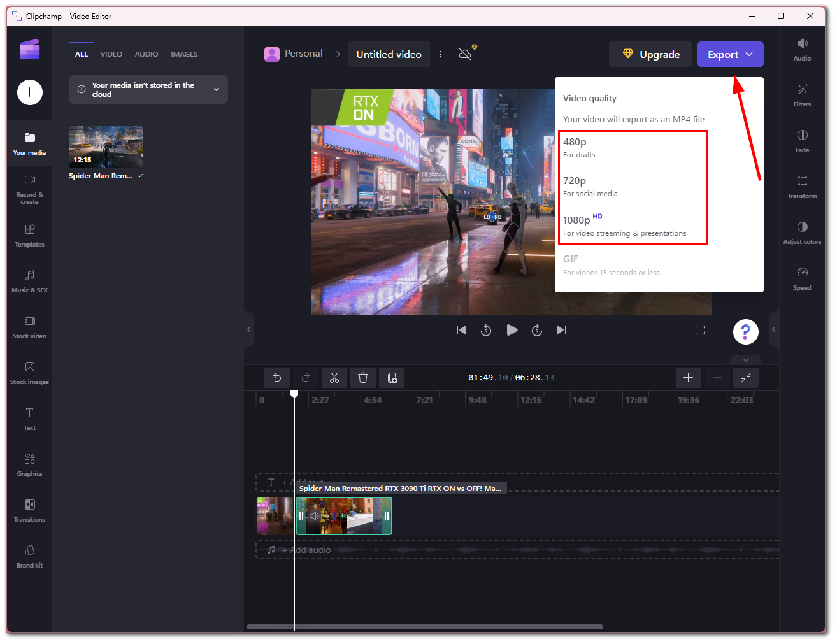Play the video preview
Screen dimensions: 837x644
tap(511, 330)
